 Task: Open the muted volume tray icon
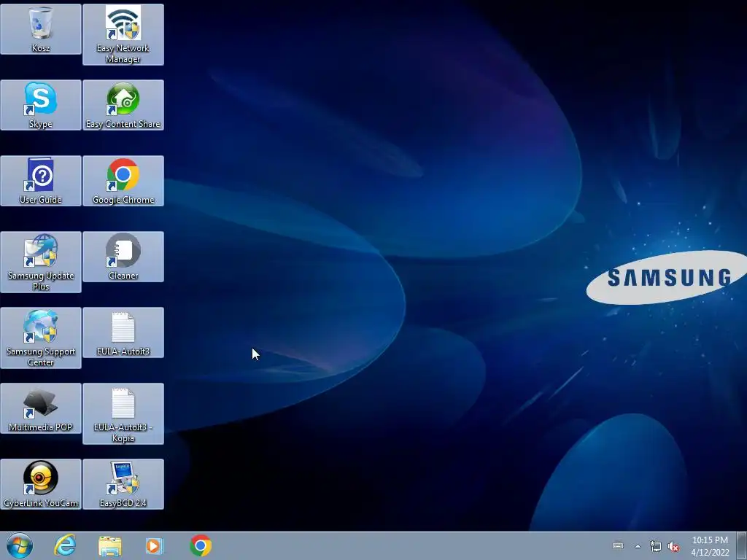(x=673, y=547)
